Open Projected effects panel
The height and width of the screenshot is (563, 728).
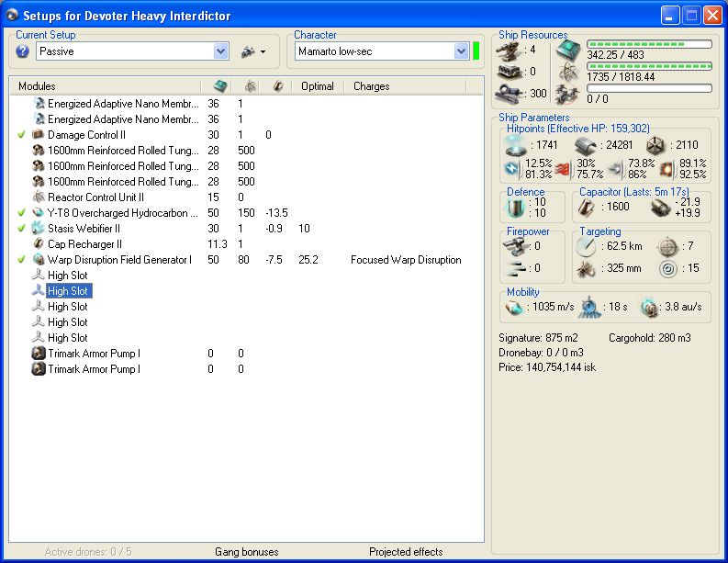coord(406,552)
